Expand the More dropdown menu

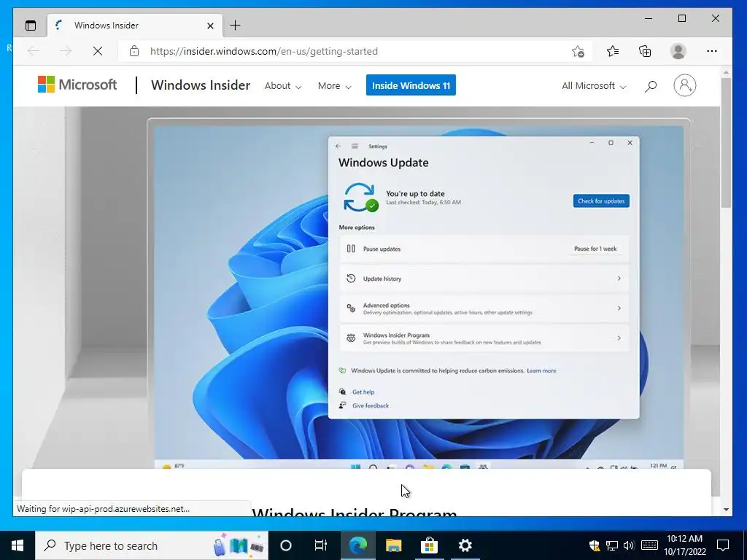334,86
